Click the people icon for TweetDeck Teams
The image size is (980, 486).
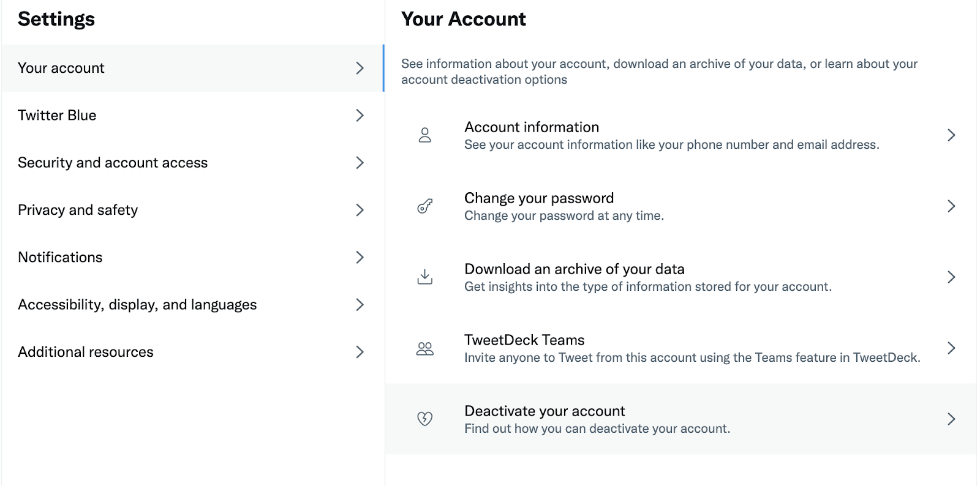click(424, 348)
